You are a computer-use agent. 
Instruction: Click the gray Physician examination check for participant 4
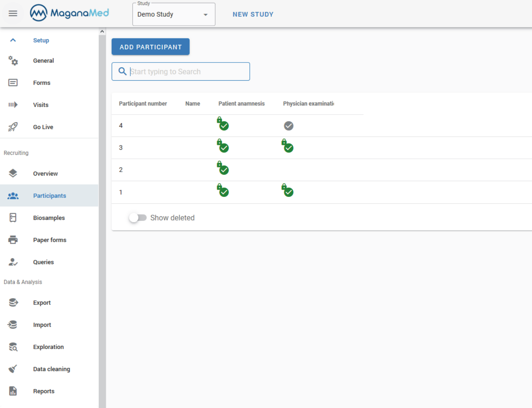288,126
